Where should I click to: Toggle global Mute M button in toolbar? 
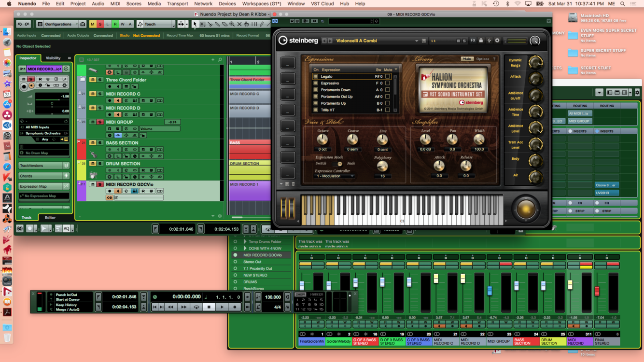93,24
